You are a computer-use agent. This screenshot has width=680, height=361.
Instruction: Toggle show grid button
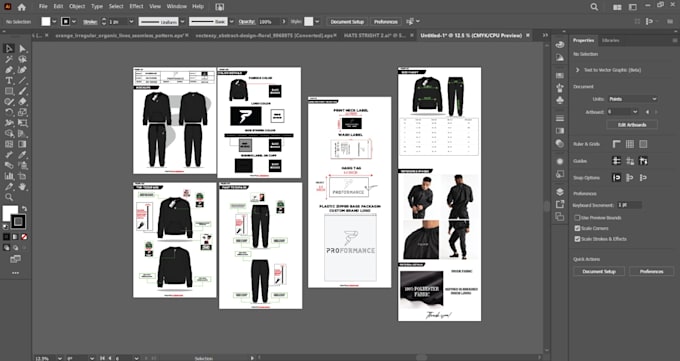coord(630,144)
